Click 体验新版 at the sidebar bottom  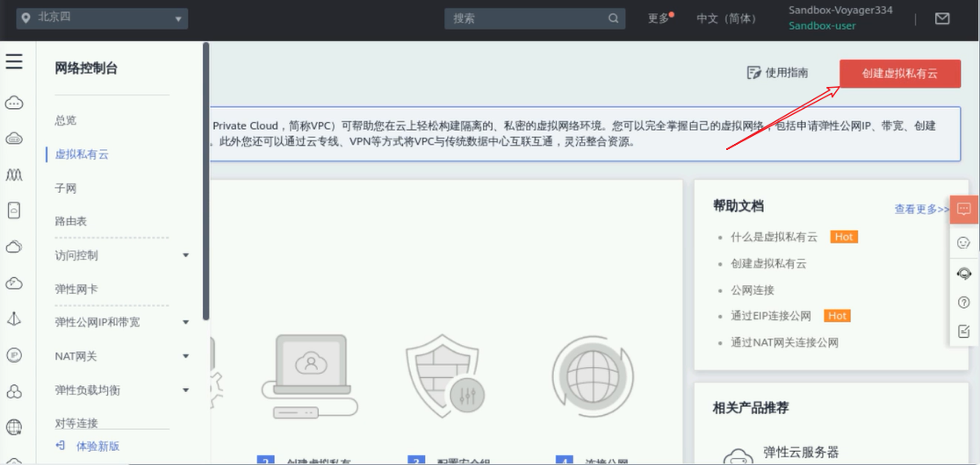[97, 446]
